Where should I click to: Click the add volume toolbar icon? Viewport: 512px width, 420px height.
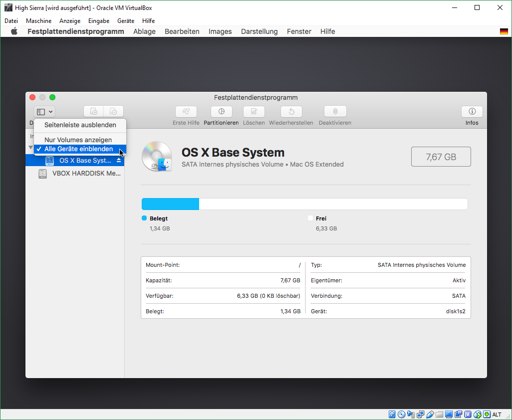pos(94,112)
